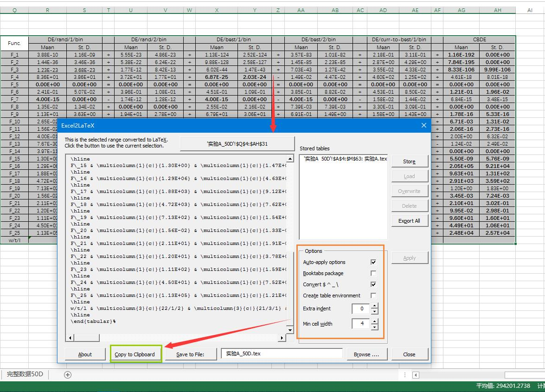This screenshot has height=392, width=545.
Task: Click Save to File
Action: [x=191, y=353]
